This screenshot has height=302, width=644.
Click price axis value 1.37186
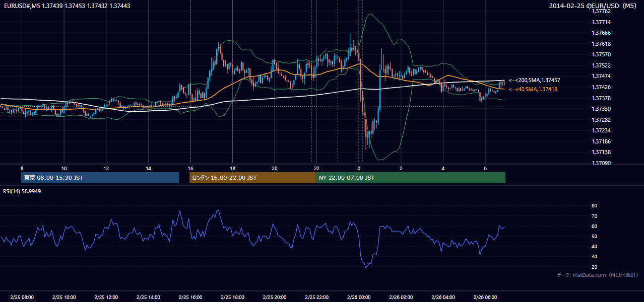point(601,141)
